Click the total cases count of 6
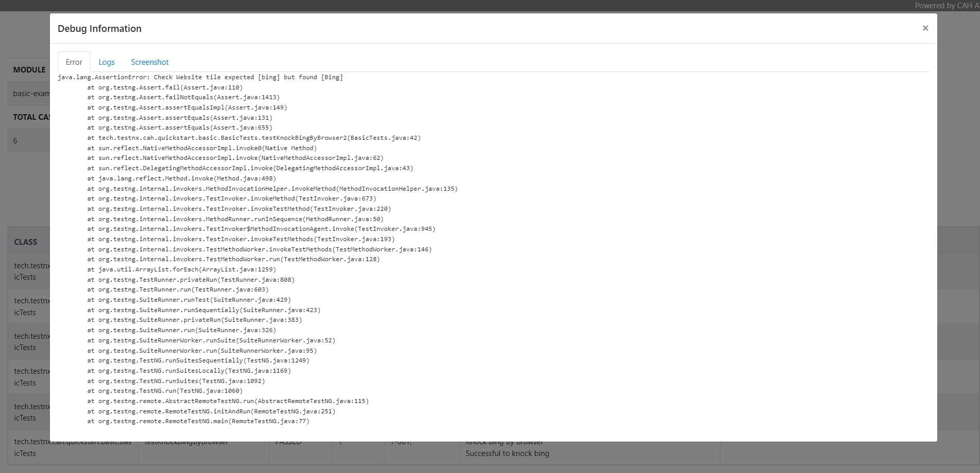Screen dimensions: 980x473 (15, 140)
